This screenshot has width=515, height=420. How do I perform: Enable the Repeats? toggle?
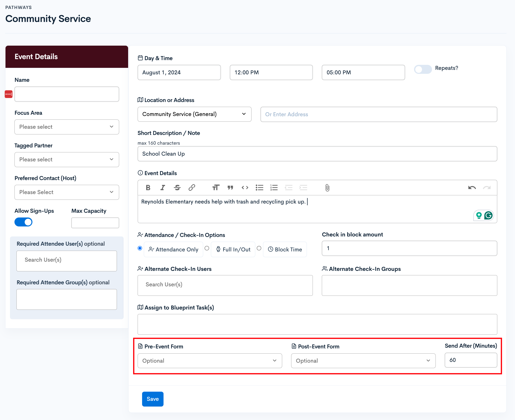(x=423, y=69)
